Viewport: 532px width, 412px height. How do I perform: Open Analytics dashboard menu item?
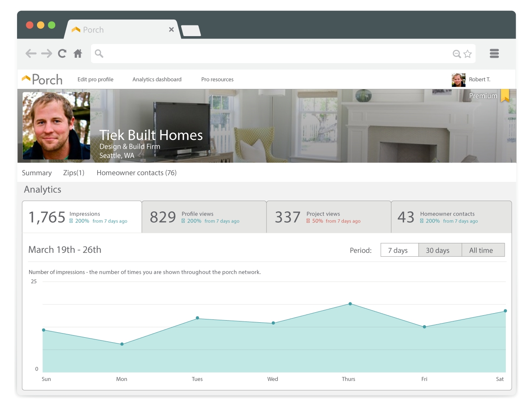[157, 79]
